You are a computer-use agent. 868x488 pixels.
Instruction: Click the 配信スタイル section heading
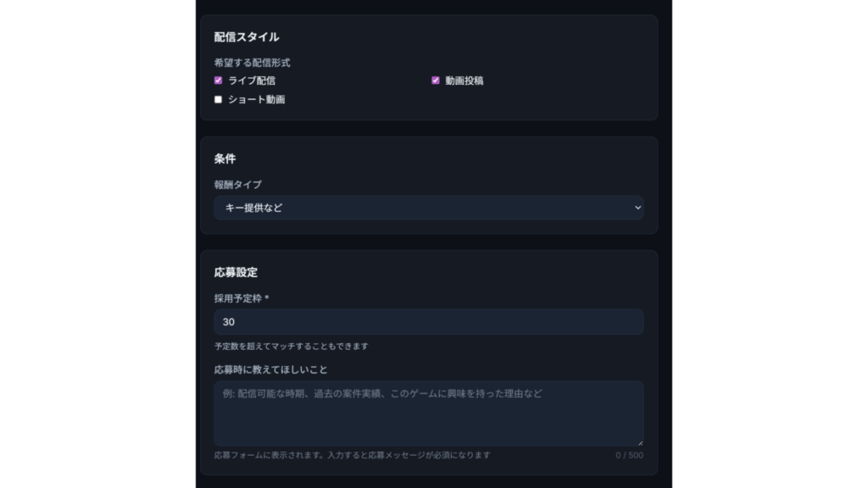tap(247, 37)
